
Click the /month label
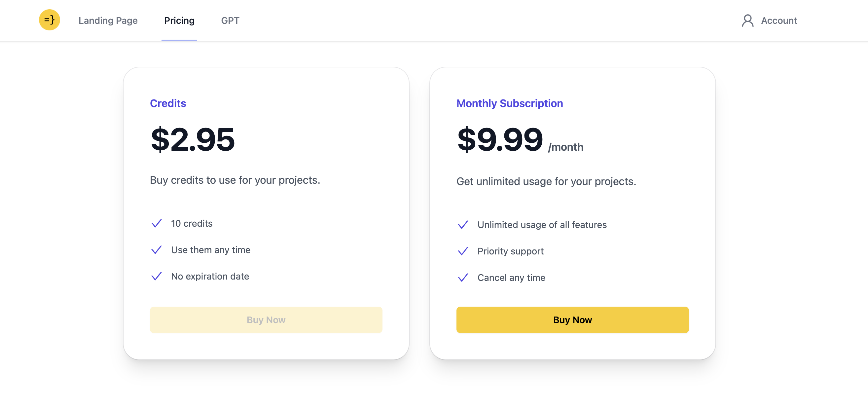(x=565, y=147)
